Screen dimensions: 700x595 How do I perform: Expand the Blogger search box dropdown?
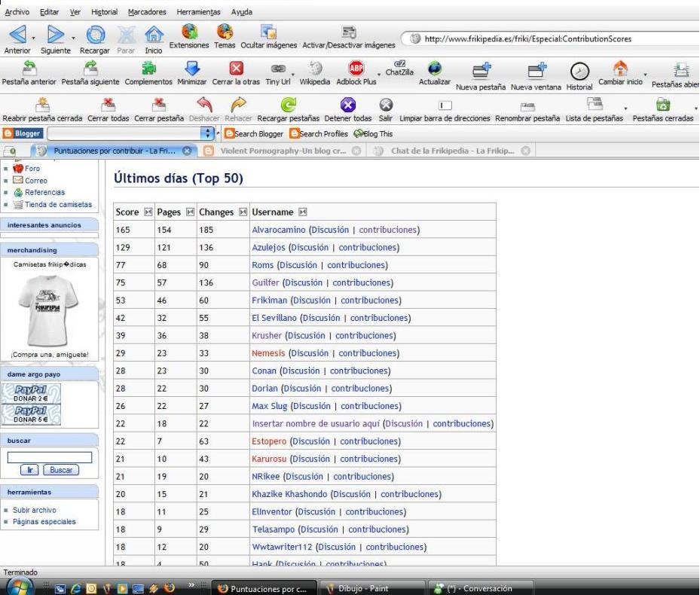[x=209, y=133]
